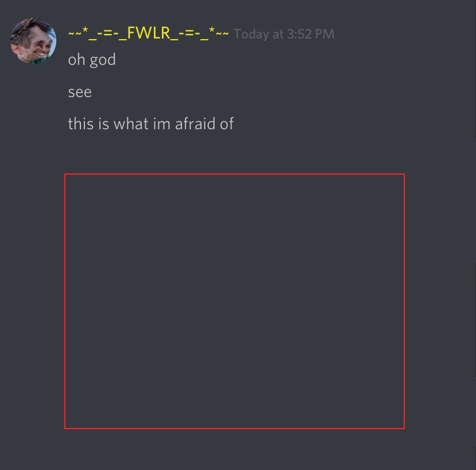The height and width of the screenshot is (470, 476).
Task: Click the yellow FWLR username
Action: coord(148,33)
